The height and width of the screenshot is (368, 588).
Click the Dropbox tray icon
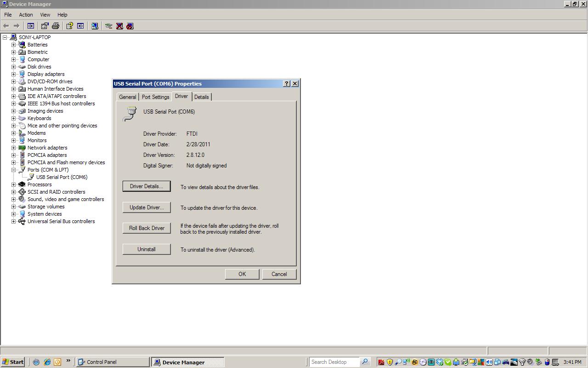click(x=439, y=362)
